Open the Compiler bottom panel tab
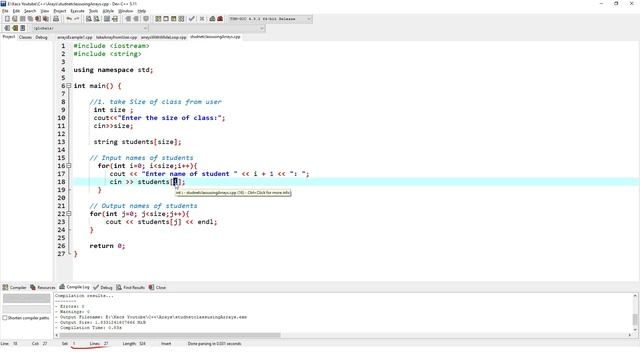Image resolution: width=640 pixels, height=360 pixels. coord(14,287)
